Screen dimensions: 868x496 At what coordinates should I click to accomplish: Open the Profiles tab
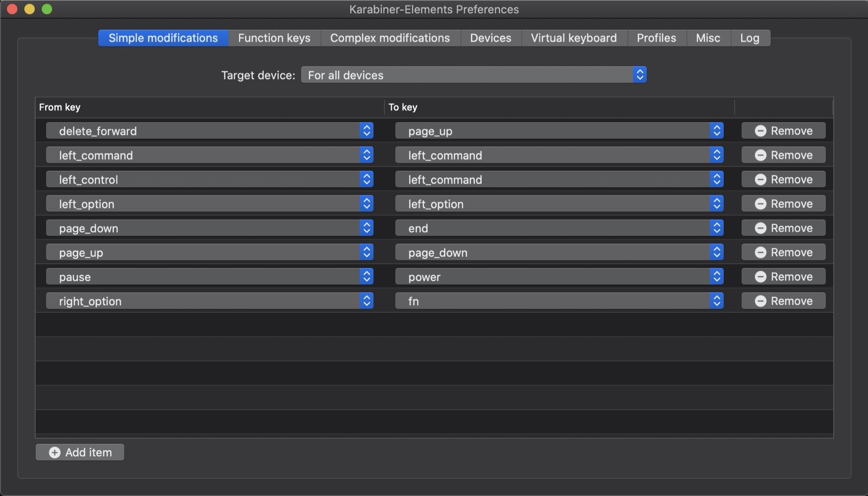tap(656, 38)
